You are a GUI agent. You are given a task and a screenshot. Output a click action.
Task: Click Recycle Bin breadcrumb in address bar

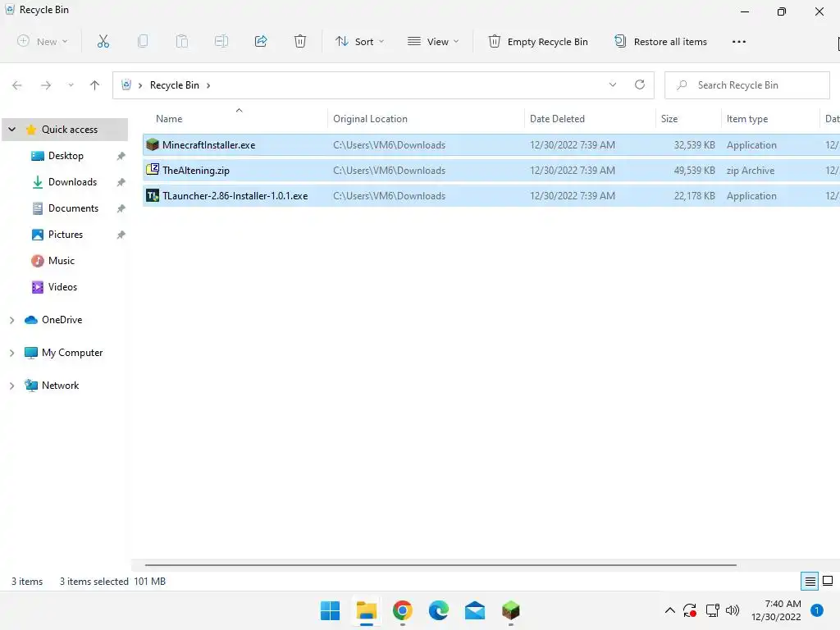click(175, 85)
